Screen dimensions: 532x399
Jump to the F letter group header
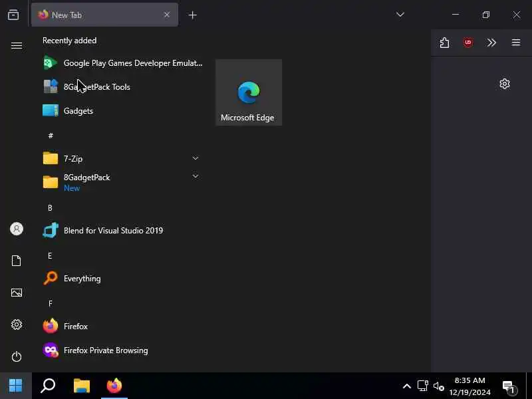point(51,304)
